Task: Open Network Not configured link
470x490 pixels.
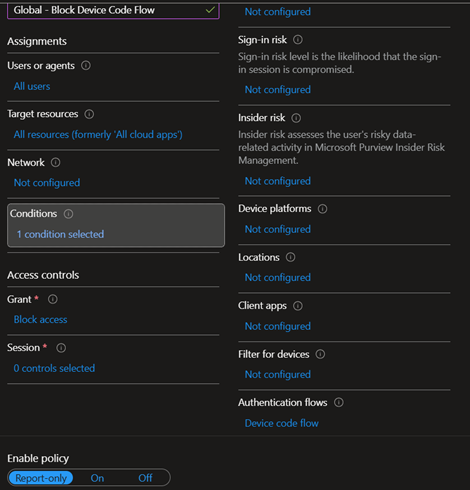Action: pyautogui.click(x=47, y=183)
